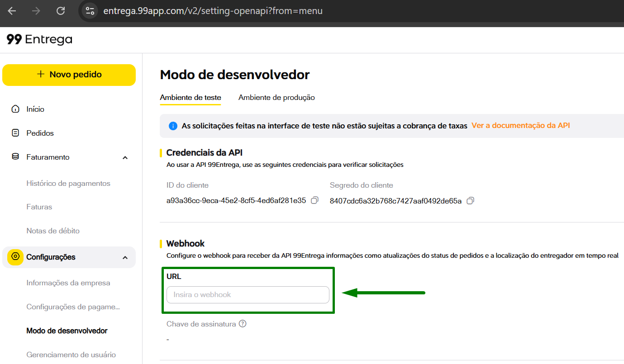Select Modo de desenvolvedor in sidebar
Screen dimensions: 624x364
67,331
